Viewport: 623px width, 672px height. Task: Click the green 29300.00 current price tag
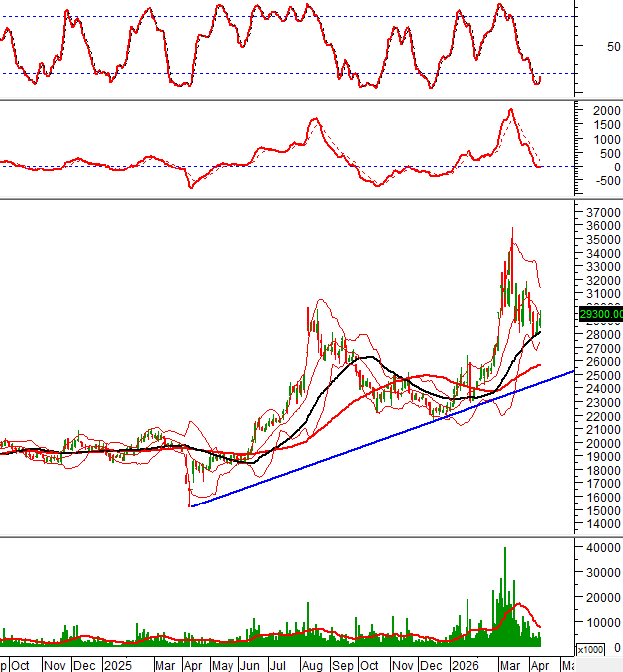tap(600, 314)
